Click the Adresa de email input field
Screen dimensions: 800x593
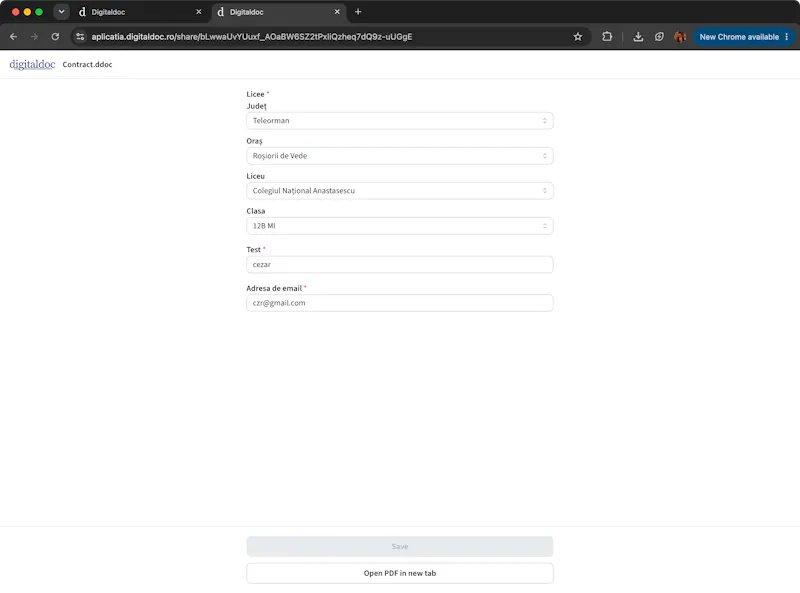pos(399,303)
